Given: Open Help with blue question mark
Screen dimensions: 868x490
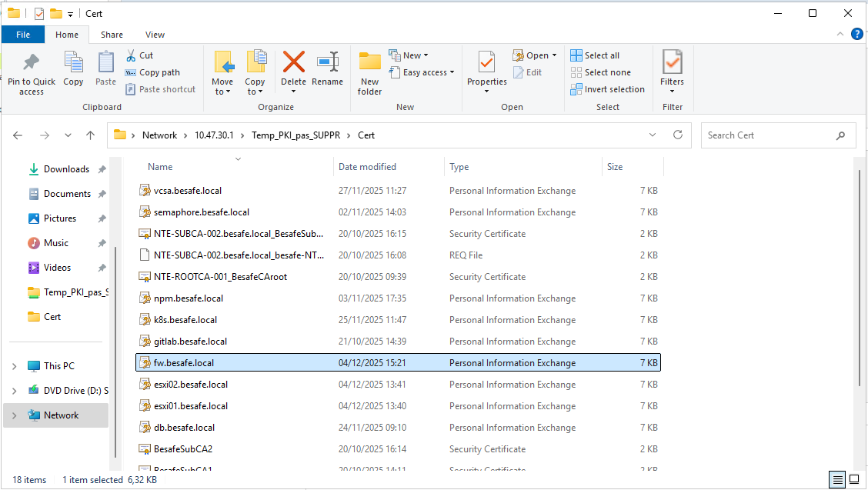Looking at the screenshot, I should coord(856,35).
